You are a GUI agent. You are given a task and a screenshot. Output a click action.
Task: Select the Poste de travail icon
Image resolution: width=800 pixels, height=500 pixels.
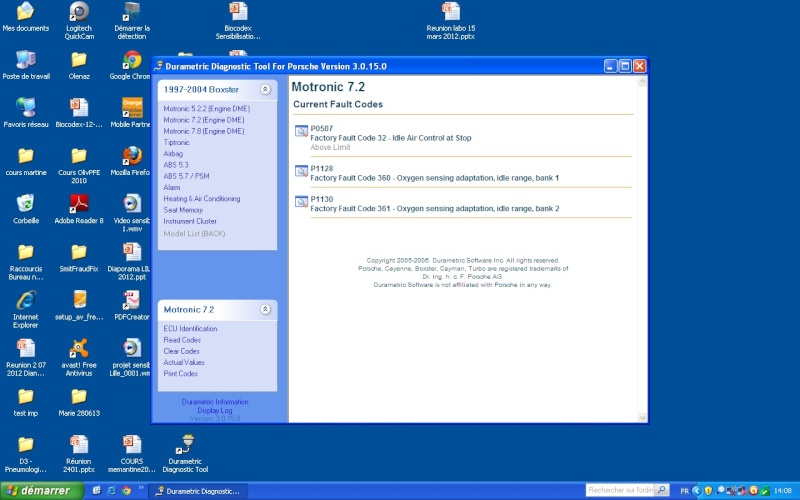26,65
